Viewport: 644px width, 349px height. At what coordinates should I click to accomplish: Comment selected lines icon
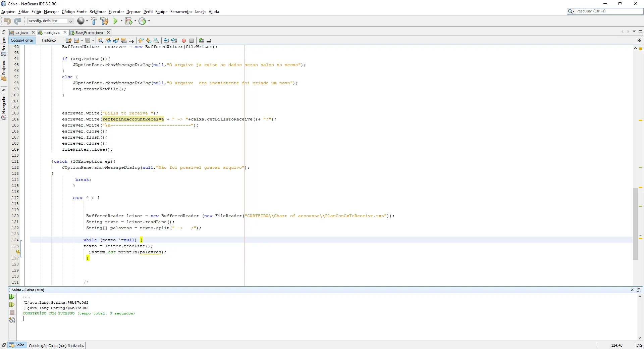tap(201, 41)
